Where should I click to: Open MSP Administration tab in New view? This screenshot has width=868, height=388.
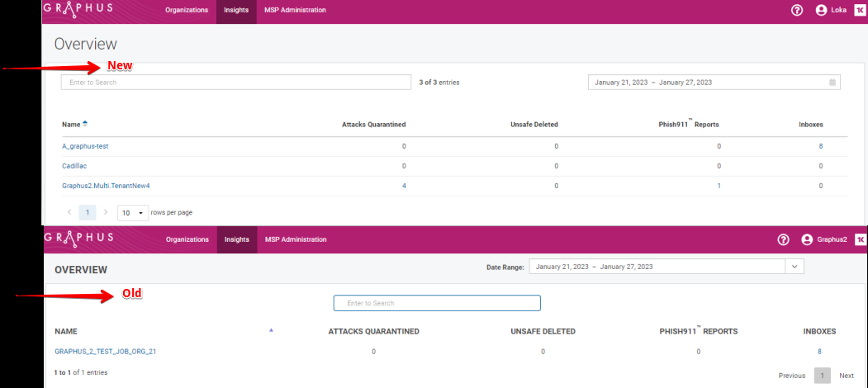pos(295,10)
